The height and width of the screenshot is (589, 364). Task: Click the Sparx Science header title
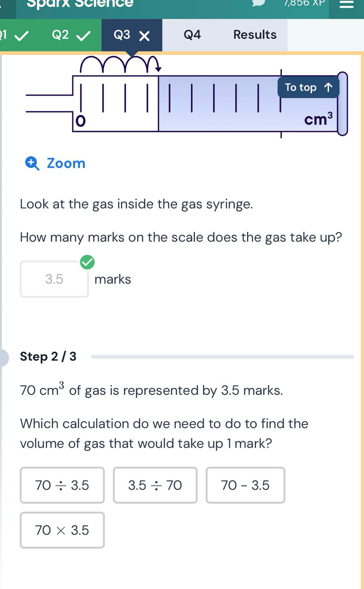click(x=80, y=4)
